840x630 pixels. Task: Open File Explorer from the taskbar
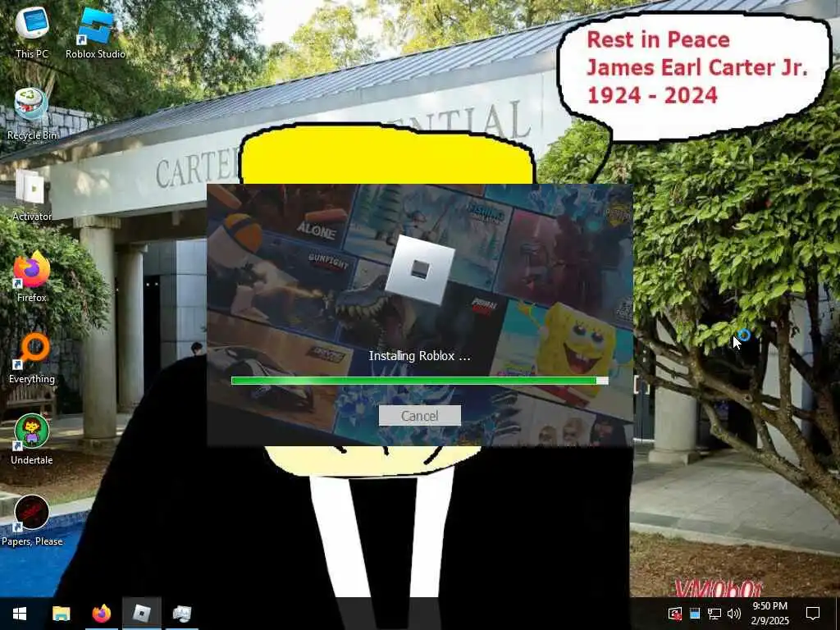tap(61, 614)
